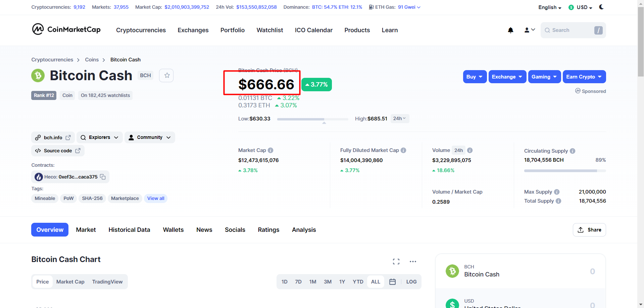Switch to the Analysis tab
644x308 pixels.
pos(304,230)
